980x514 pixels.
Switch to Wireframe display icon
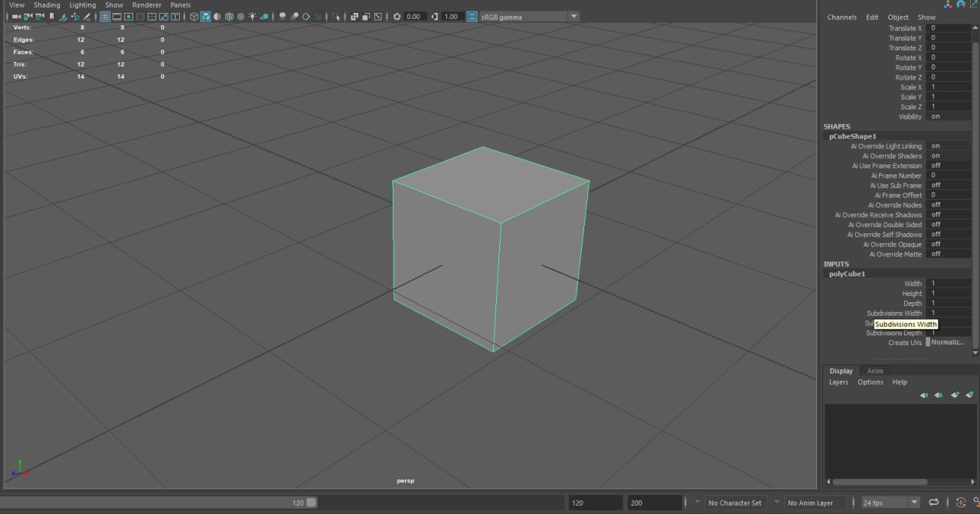pos(194,16)
